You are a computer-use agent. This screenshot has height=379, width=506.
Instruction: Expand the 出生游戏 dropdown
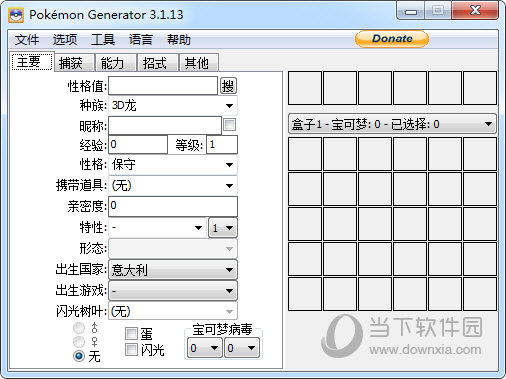point(173,291)
